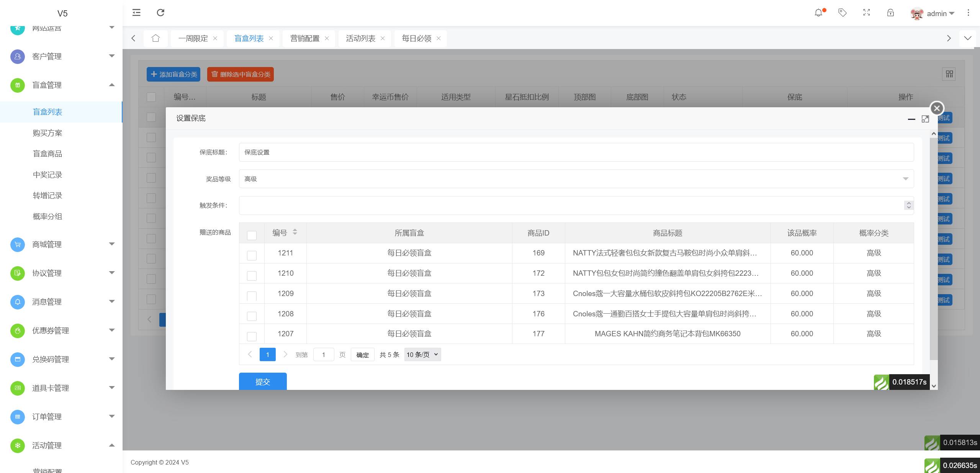Click the tag icon in top bar
The height and width of the screenshot is (473, 980).
click(x=842, y=13)
